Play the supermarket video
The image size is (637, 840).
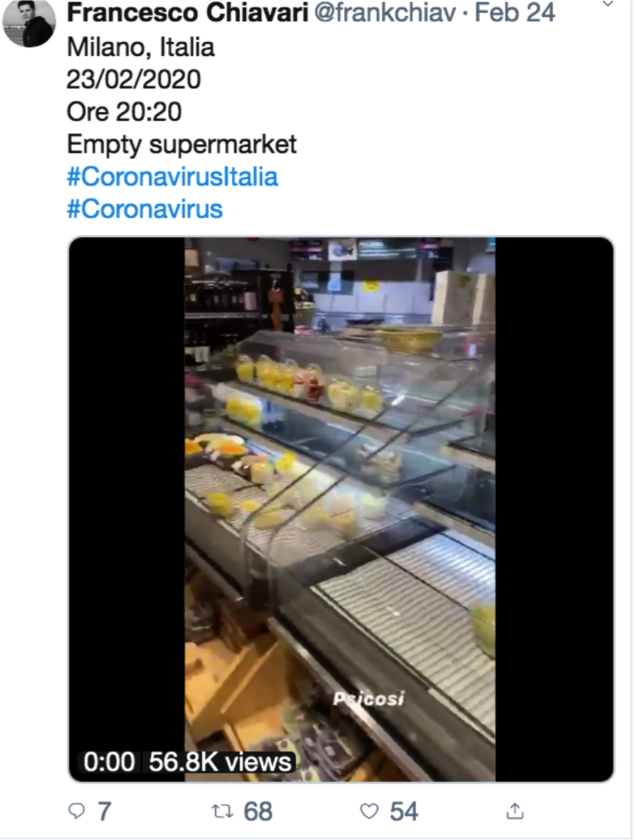340,508
